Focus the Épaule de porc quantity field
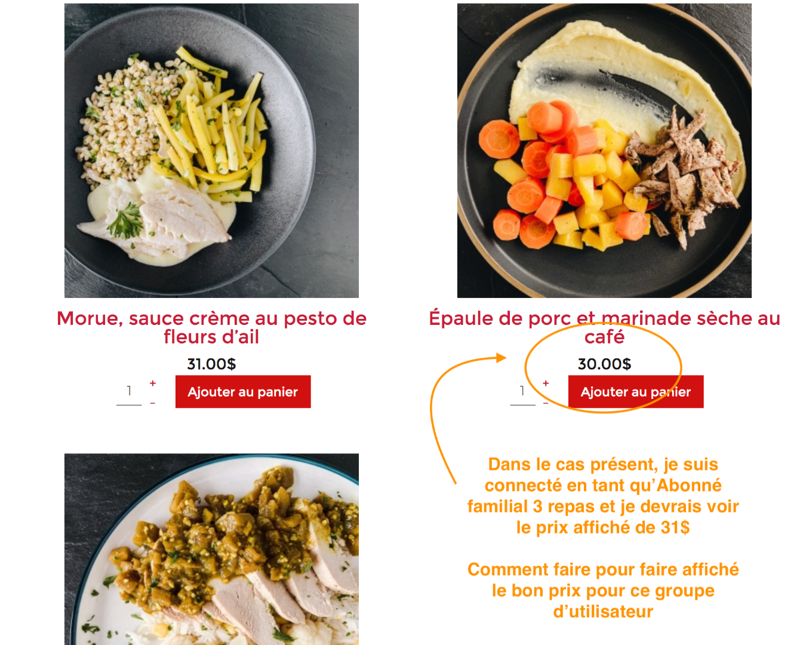The image size is (812, 645). coord(522,392)
